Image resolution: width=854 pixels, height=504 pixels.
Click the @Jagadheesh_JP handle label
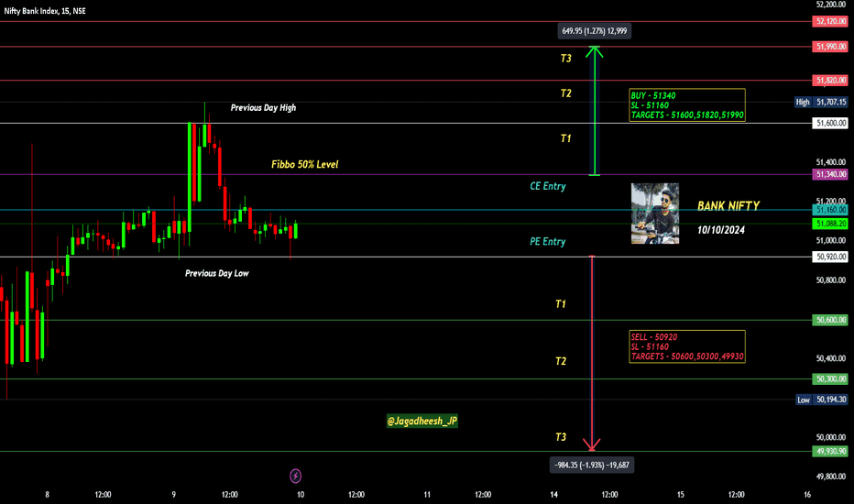(x=422, y=422)
